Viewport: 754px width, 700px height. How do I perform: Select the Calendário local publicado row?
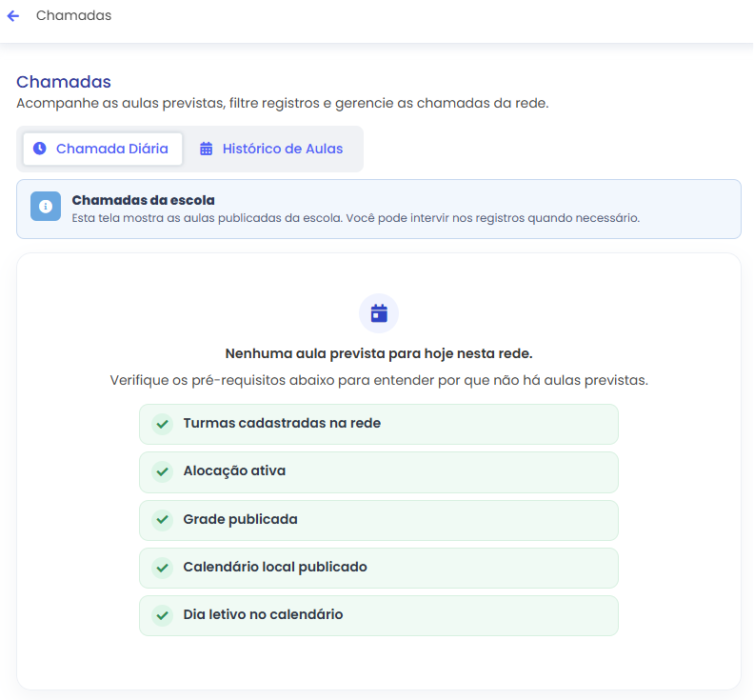point(379,568)
